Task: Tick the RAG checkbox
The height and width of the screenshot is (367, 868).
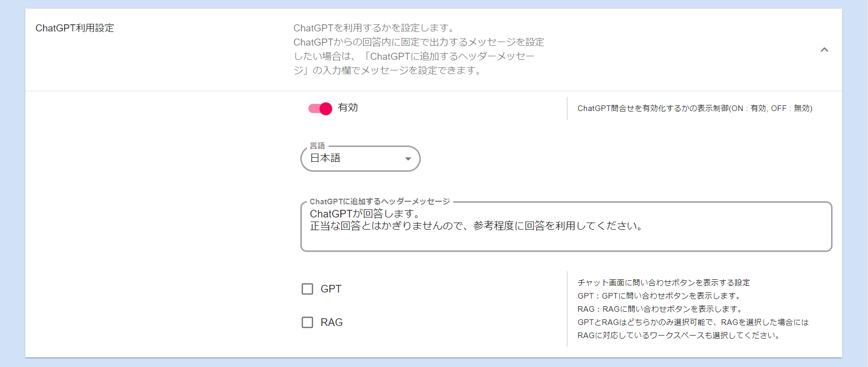Action: coord(307,322)
